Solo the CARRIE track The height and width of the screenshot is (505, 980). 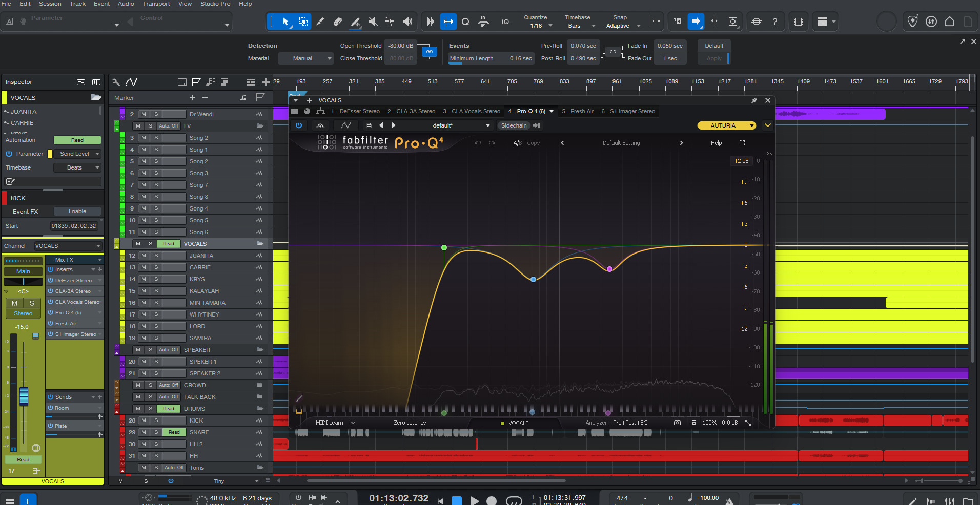[x=156, y=267]
